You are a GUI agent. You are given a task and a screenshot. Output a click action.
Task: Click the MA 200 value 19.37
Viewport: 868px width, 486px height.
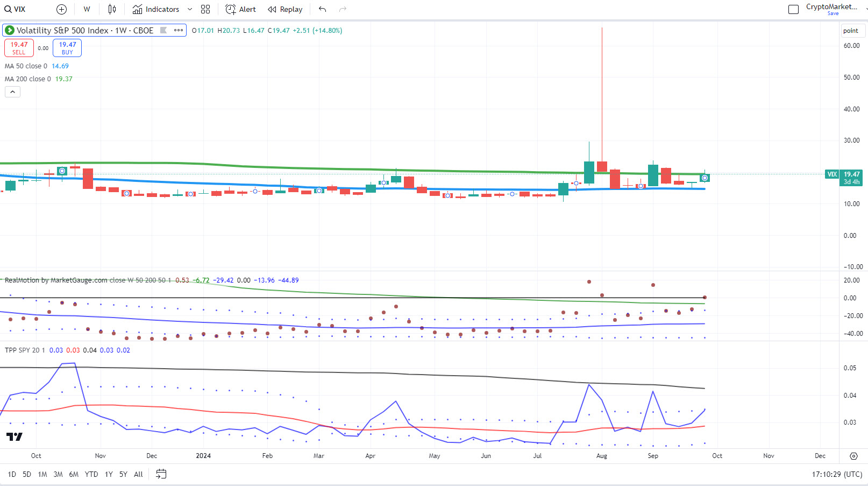click(64, 79)
